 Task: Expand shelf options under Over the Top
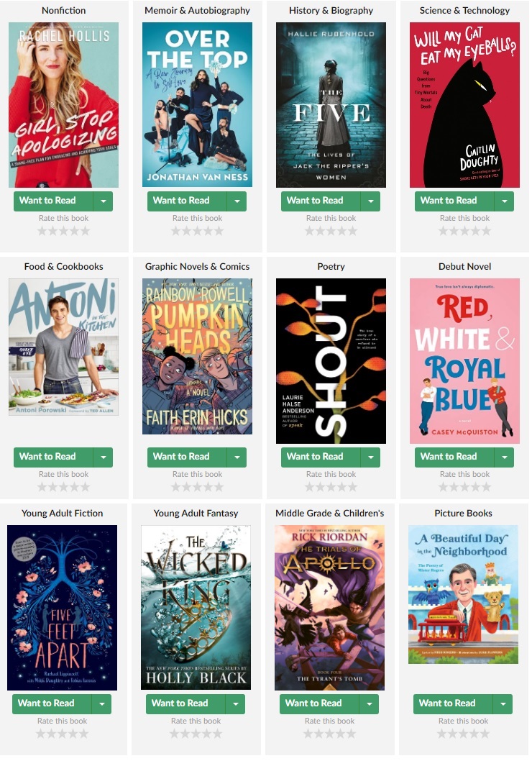[x=237, y=201]
